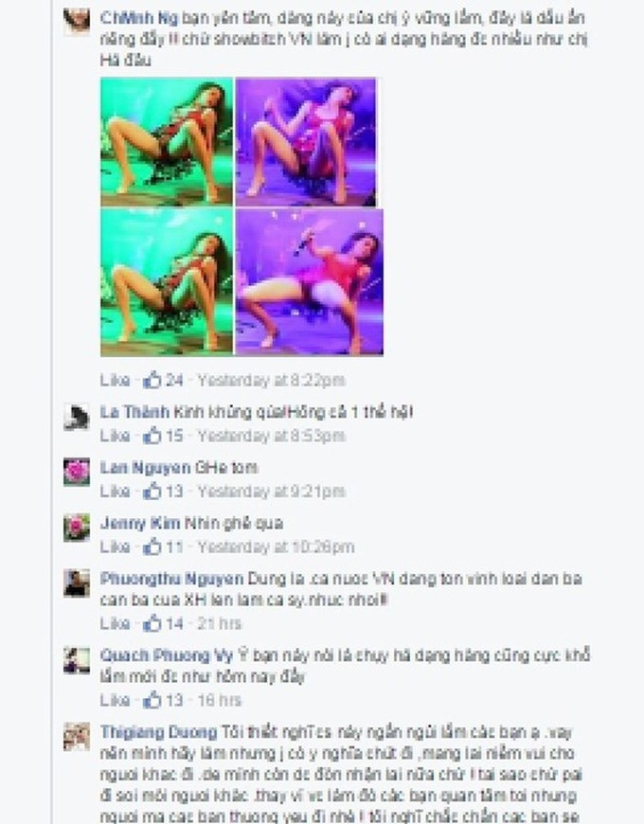Screen dimensions: 644x824
Task: Open the bottom-right purple microphone photo
Action: (309, 281)
